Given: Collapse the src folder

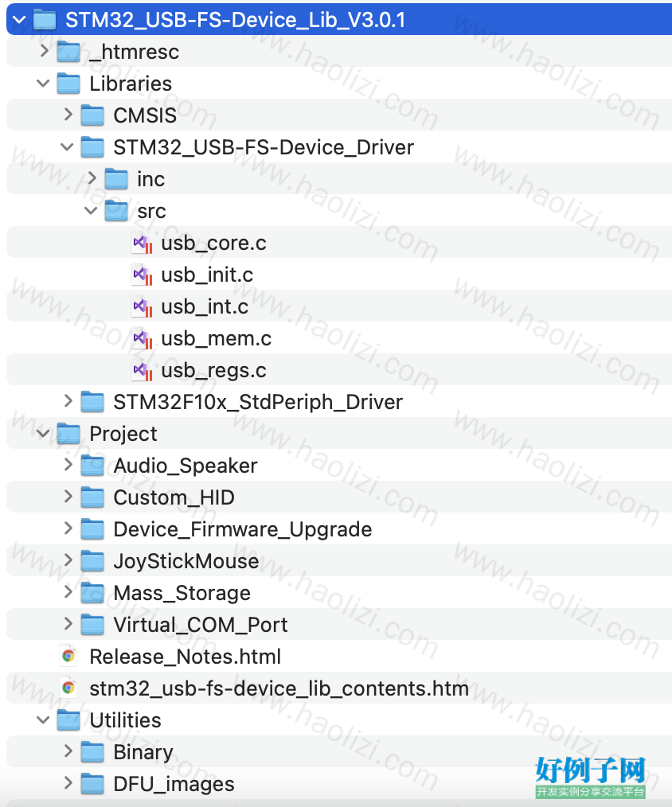Looking at the screenshot, I should pos(91,210).
